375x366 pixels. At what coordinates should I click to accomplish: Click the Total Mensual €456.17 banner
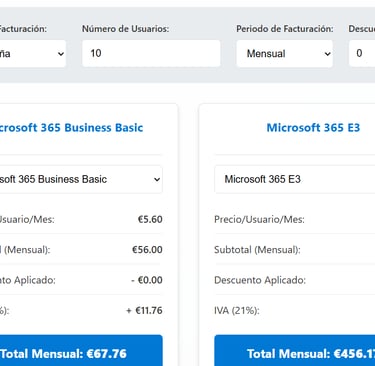tap(295, 351)
